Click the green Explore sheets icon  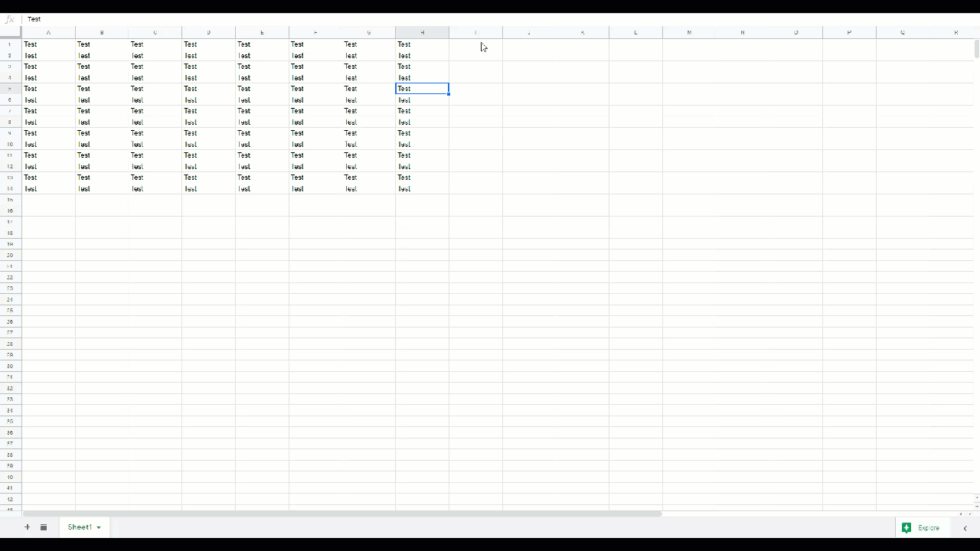(907, 527)
